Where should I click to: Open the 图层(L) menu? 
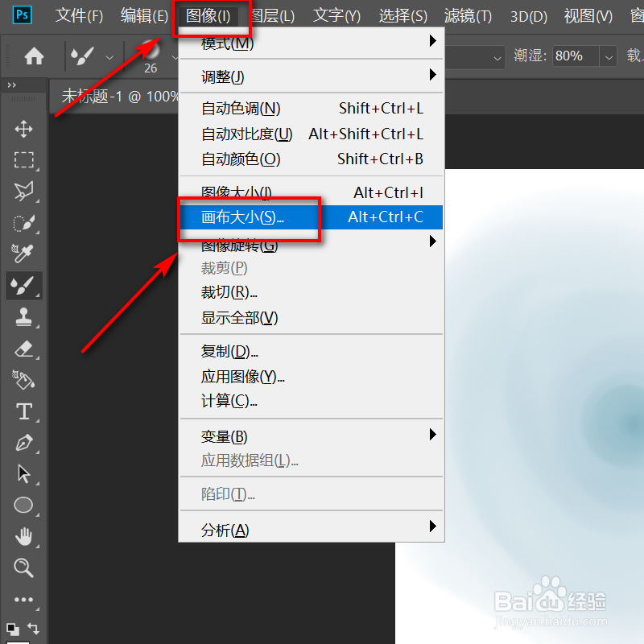pyautogui.click(x=273, y=15)
